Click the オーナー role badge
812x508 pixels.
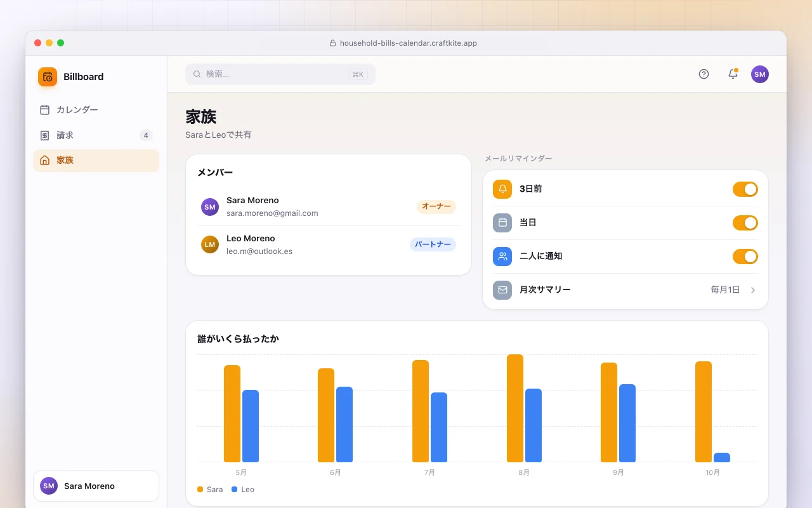click(436, 207)
